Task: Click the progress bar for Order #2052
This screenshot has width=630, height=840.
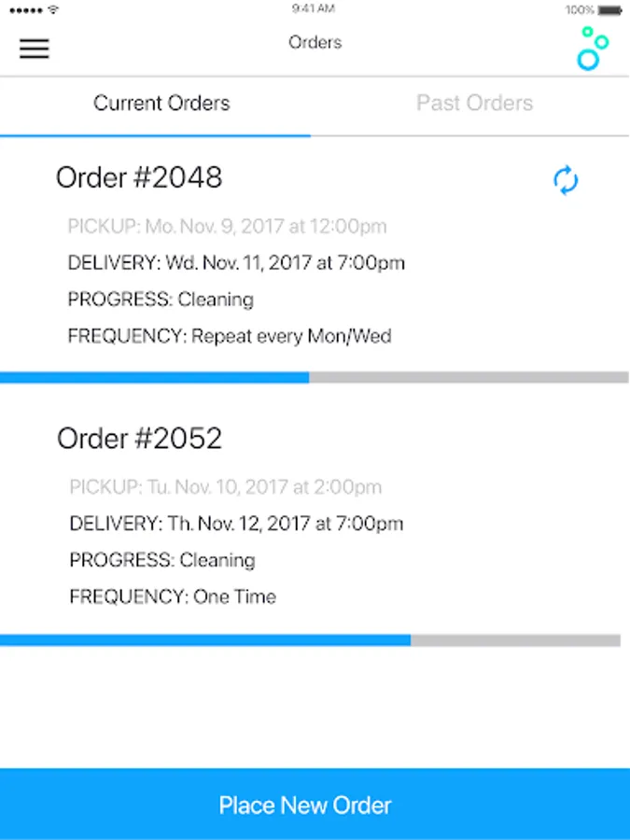Action: click(x=310, y=640)
